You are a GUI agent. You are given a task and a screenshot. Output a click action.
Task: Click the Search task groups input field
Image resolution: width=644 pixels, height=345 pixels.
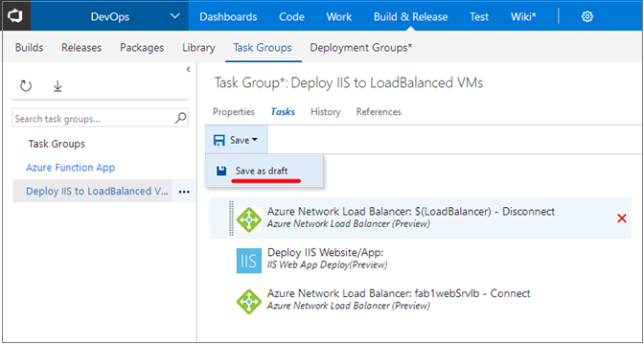coord(93,119)
